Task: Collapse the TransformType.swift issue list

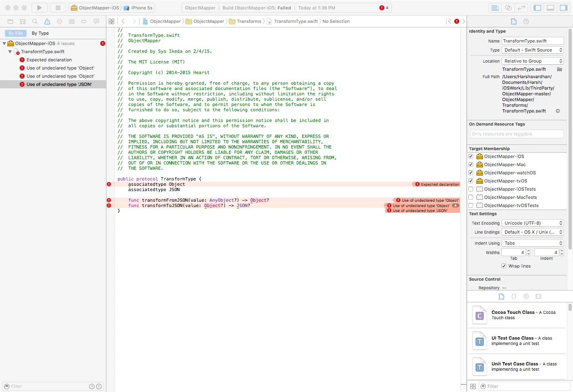Action: tap(10, 52)
